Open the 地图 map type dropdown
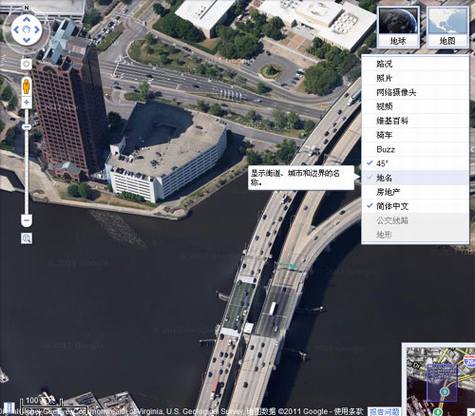 (x=448, y=27)
